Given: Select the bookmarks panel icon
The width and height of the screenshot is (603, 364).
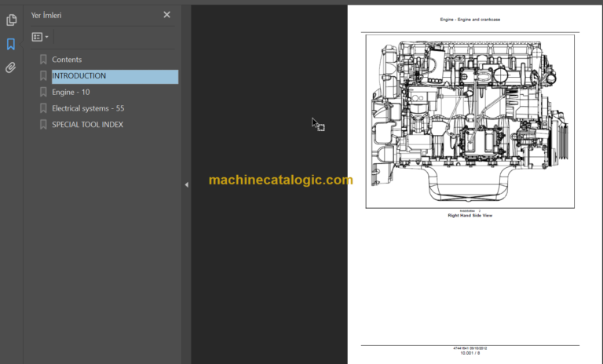Looking at the screenshot, I should pyautogui.click(x=11, y=44).
